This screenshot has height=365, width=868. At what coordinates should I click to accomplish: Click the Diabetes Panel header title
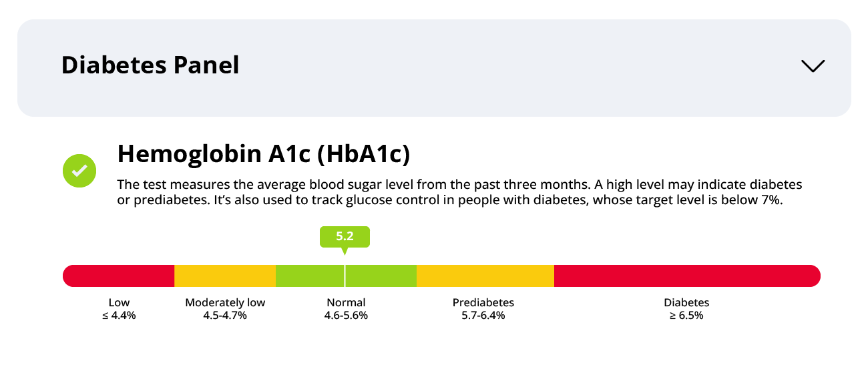(150, 65)
